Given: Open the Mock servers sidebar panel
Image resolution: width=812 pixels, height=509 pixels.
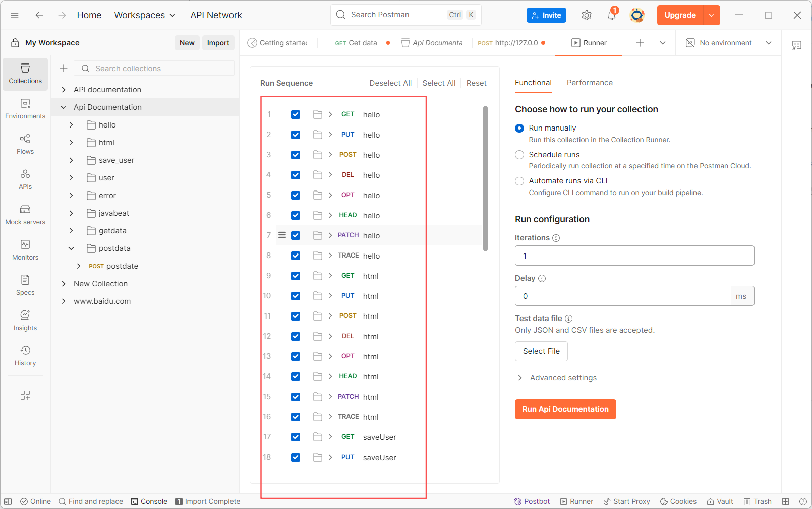Looking at the screenshot, I should pyautogui.click(x=25, y=215).
